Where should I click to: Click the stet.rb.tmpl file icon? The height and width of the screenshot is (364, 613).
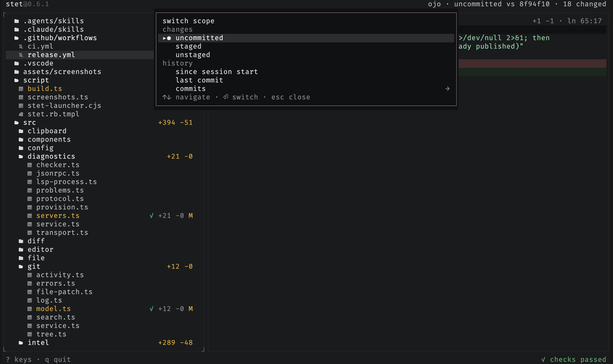tap(21, 114)
